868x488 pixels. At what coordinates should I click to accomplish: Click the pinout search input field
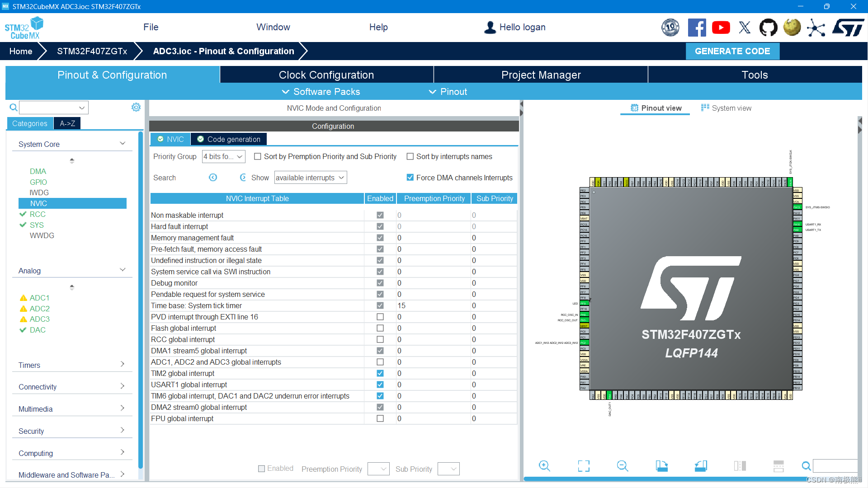coord(835,466)
